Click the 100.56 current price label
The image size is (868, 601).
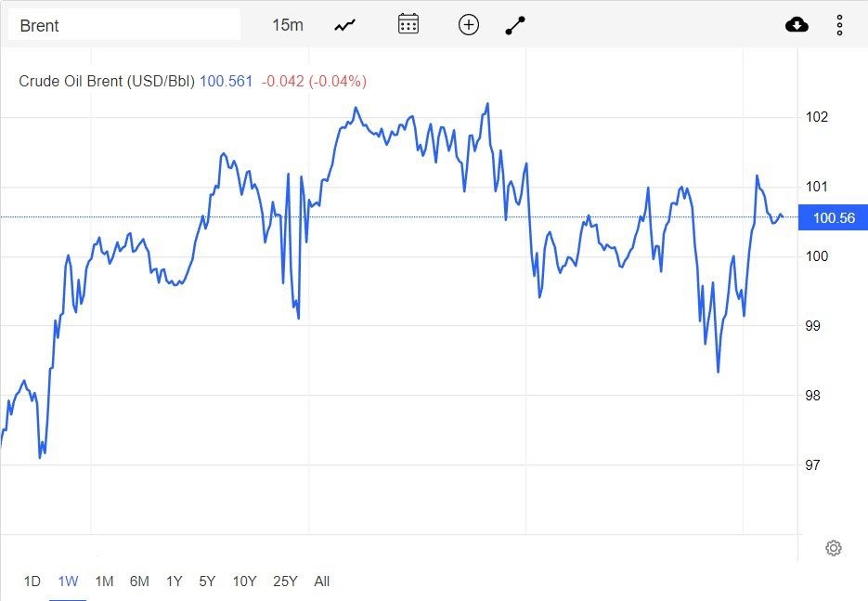tap(833, 218)
